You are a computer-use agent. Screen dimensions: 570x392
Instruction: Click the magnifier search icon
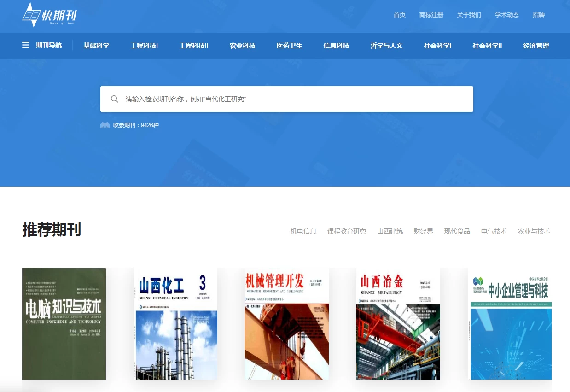[115, 99]
